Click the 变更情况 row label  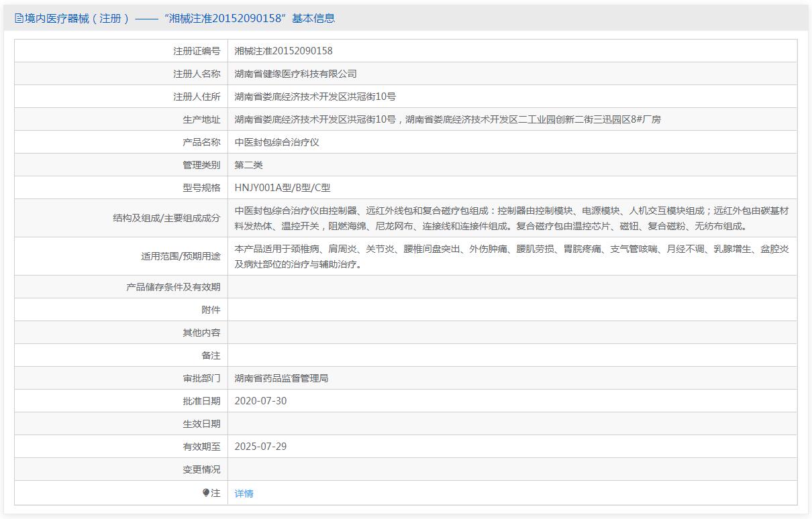point(201,469)
